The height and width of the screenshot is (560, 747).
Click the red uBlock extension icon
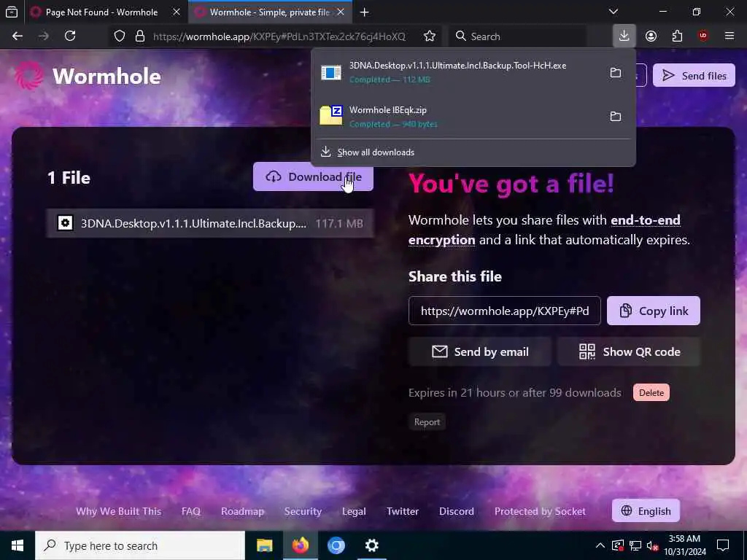(703, 36)
